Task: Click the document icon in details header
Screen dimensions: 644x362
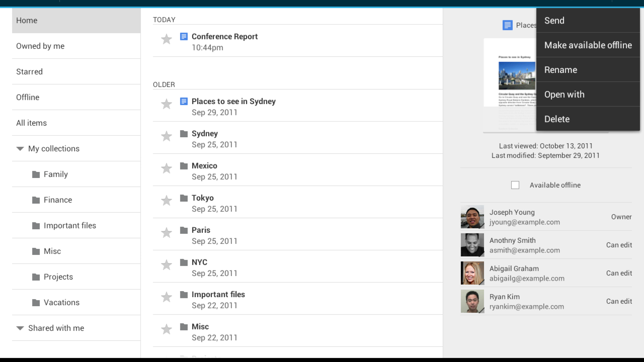Action: point(507,25)
